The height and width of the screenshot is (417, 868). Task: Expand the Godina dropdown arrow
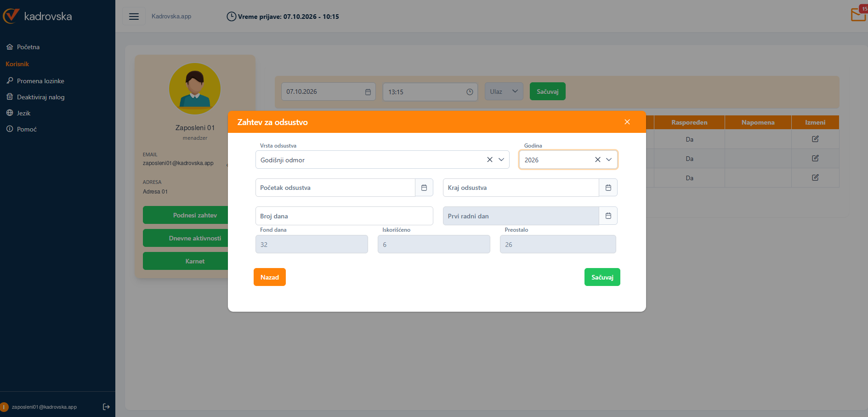[609, 160]
